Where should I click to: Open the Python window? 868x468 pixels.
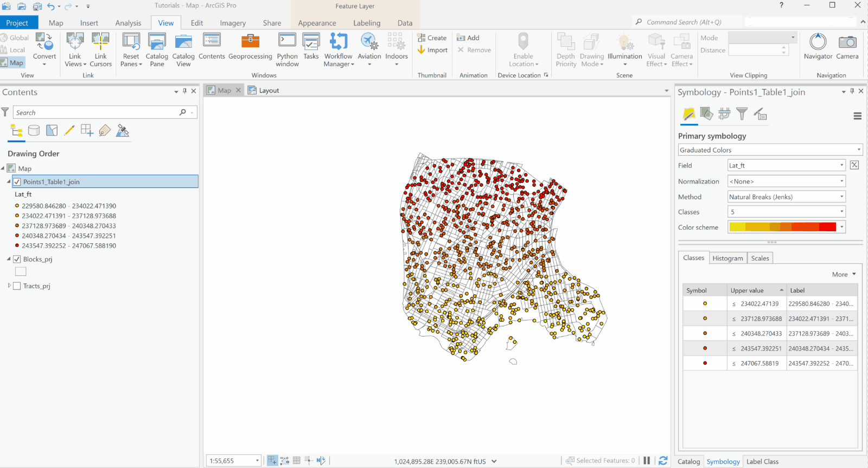(287, 49)
